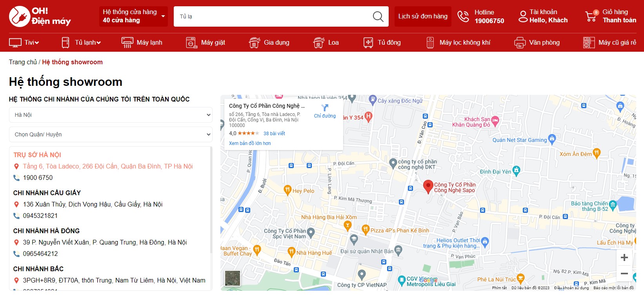Open the Hệ thống cửa hàng dropdown

point(133,16)
